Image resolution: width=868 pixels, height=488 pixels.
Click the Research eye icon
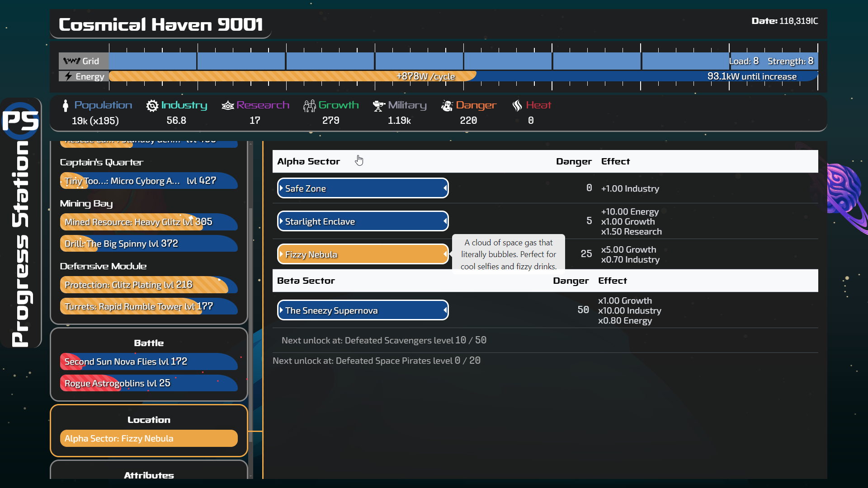pyautogui.click(x=227, y=105)
